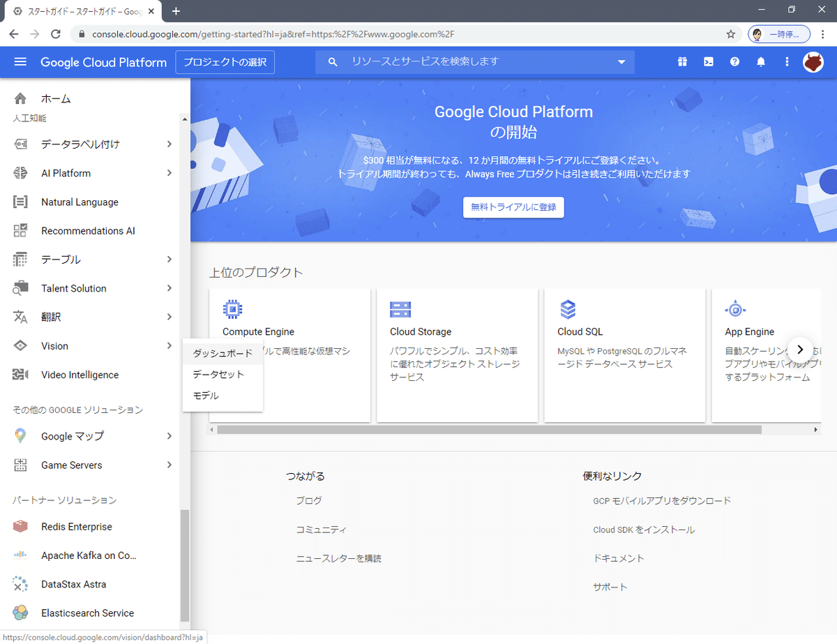The width and height of the screenshot is (837, 644).
Task: Open the search bar dropdown arrow
Action: click(621, 62)
